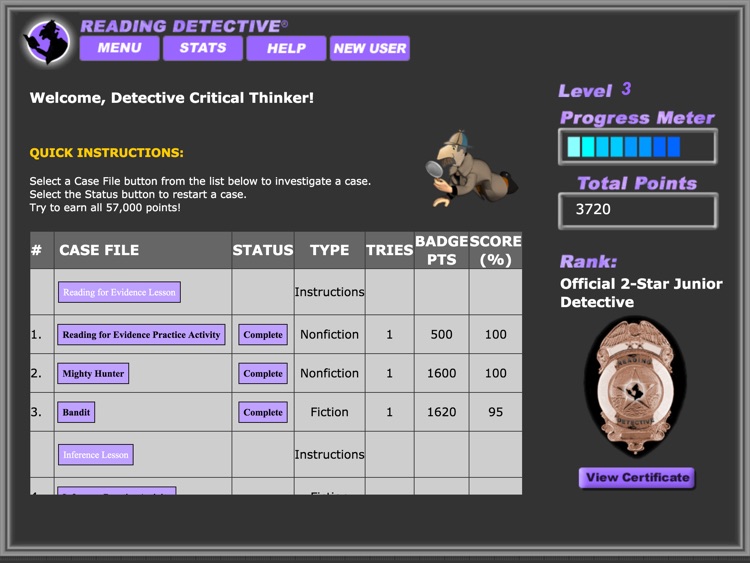The image size is (750, 563).
Task: Click the score value 95
Action: point(496,412)
